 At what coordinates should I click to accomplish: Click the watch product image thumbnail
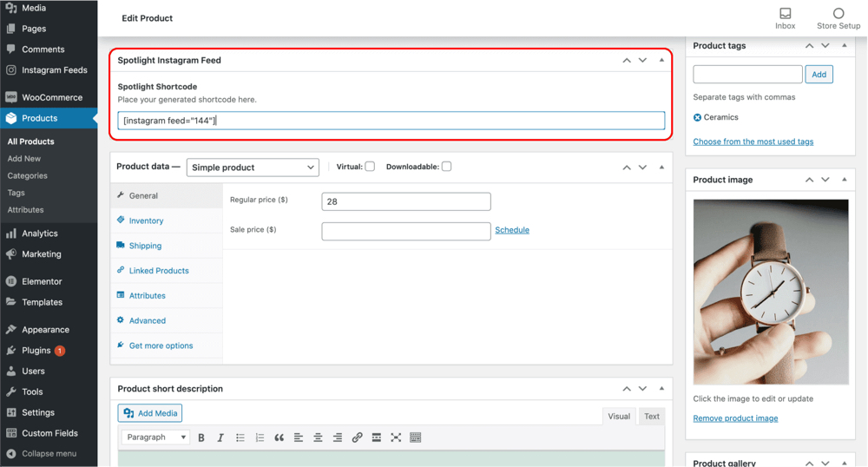point(771,292)
